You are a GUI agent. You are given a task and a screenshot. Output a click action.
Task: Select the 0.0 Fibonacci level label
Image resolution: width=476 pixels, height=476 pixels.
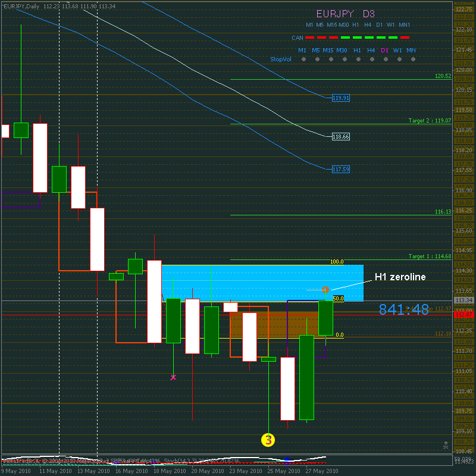(x=340, y=335)
